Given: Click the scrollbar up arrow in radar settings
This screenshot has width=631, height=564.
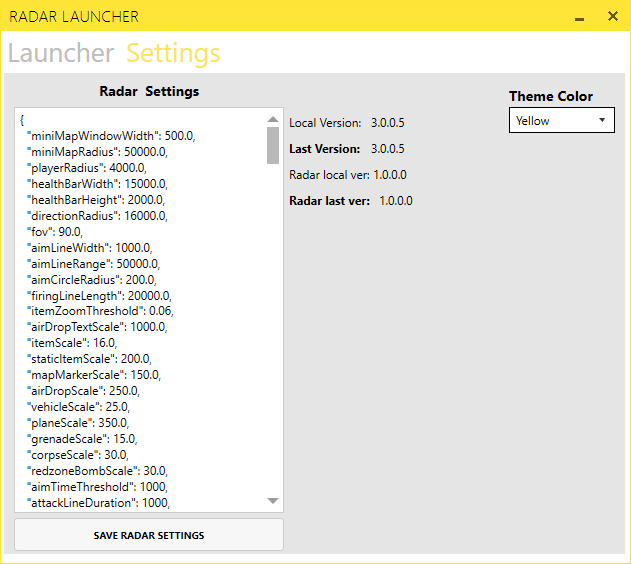Looking at the screenshot, I should (273, 119).
